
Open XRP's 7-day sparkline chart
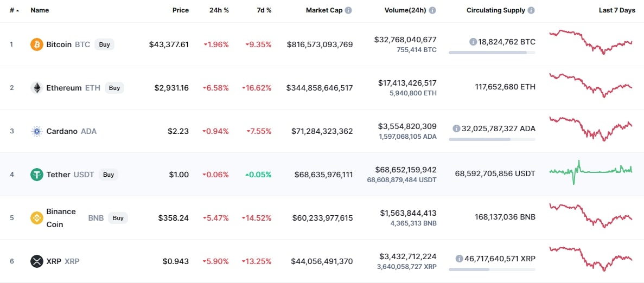point(591,259)
